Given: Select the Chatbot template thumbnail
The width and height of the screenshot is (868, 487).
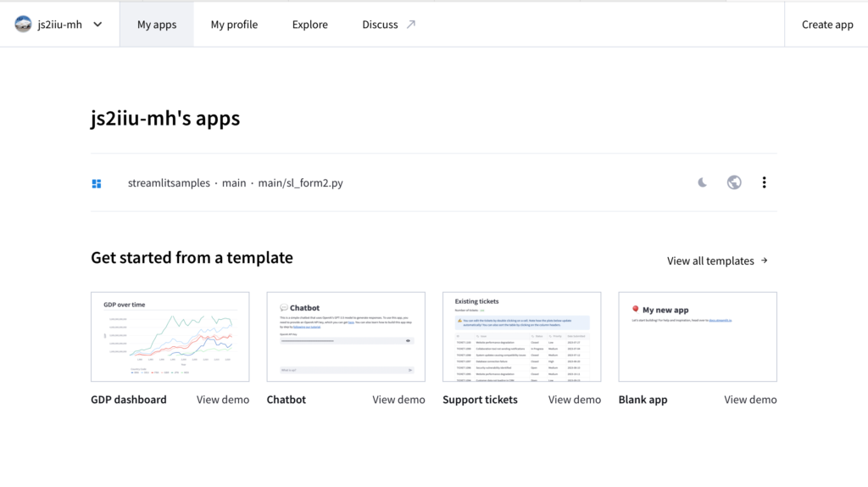Looking at the screenshot, I should [346, 337].
